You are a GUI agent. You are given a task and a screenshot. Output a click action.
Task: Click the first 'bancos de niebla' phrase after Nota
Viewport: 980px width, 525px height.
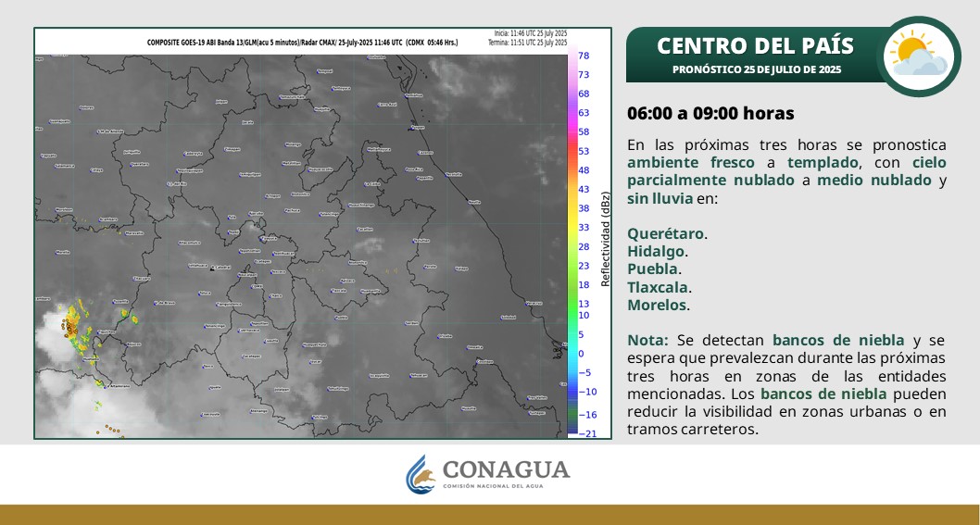click(838, 341)
